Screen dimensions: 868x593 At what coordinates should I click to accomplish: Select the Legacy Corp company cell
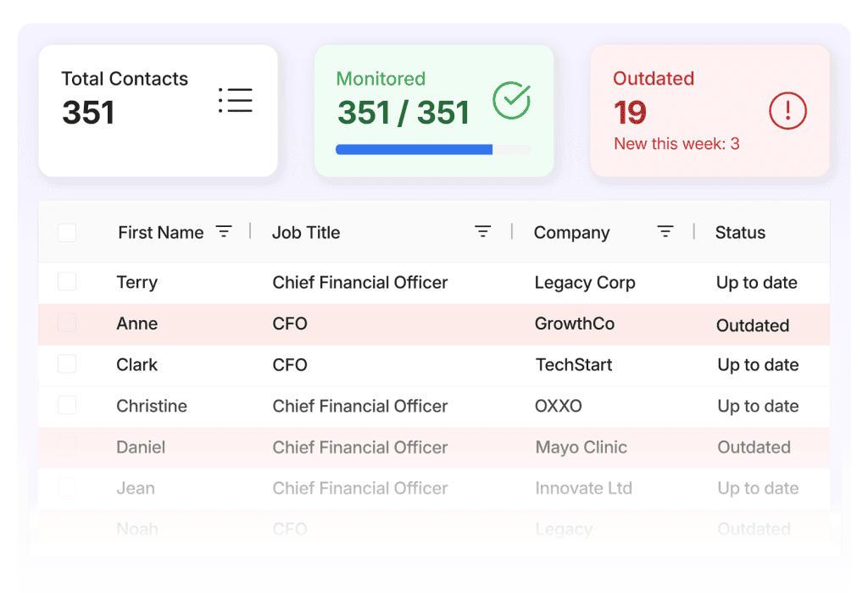[584, 283]
